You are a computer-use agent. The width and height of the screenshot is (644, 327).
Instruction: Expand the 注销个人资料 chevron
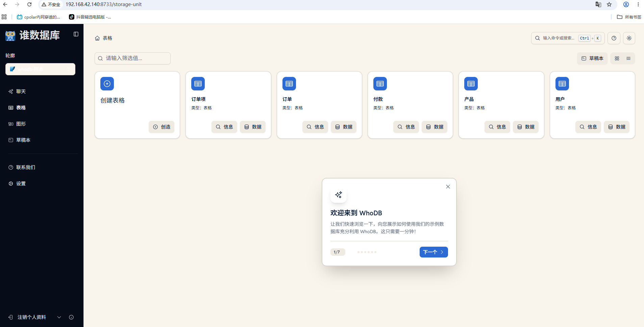[x=59, y=317]
